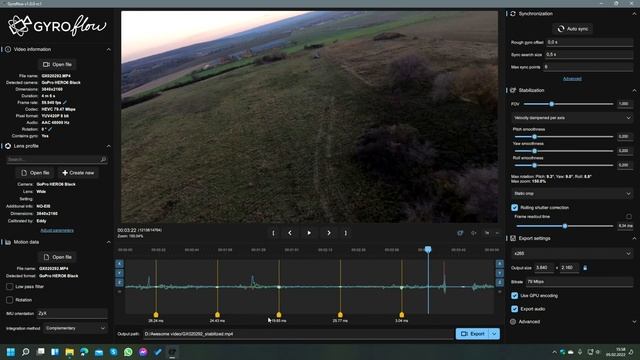Enable Rotation checkbox in Motion data
640x360 pixels.
click(x=9, y=300)
